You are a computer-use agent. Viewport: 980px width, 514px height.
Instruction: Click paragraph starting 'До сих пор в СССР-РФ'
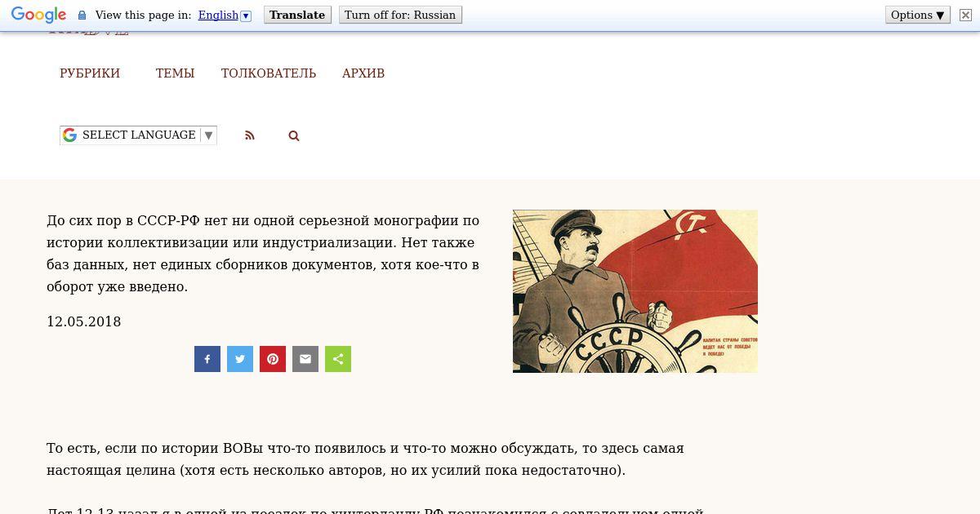(x=263, y=254)
